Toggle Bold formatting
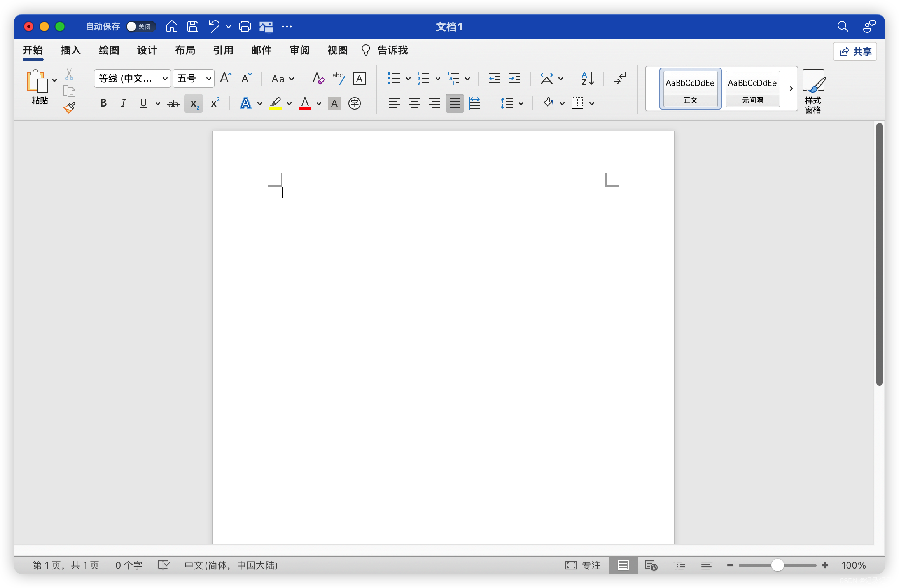The width and height of the screenshot is (899, 588). (103, 103)
